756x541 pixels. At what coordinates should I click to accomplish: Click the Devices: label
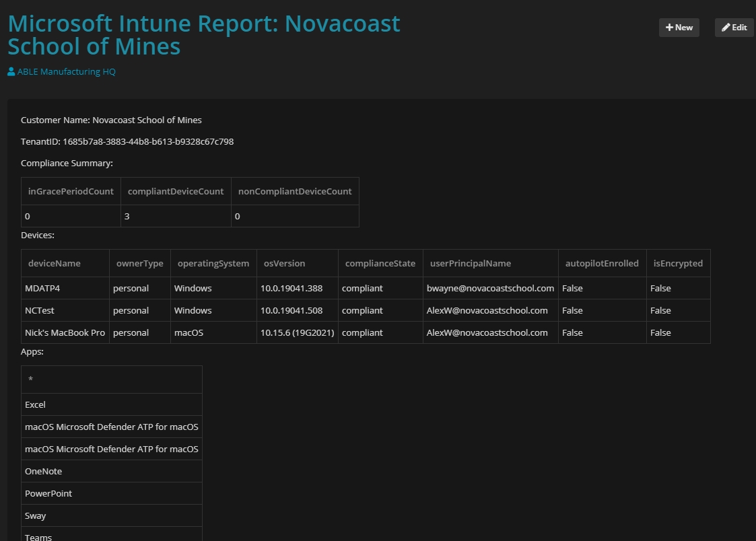point(38,235)
